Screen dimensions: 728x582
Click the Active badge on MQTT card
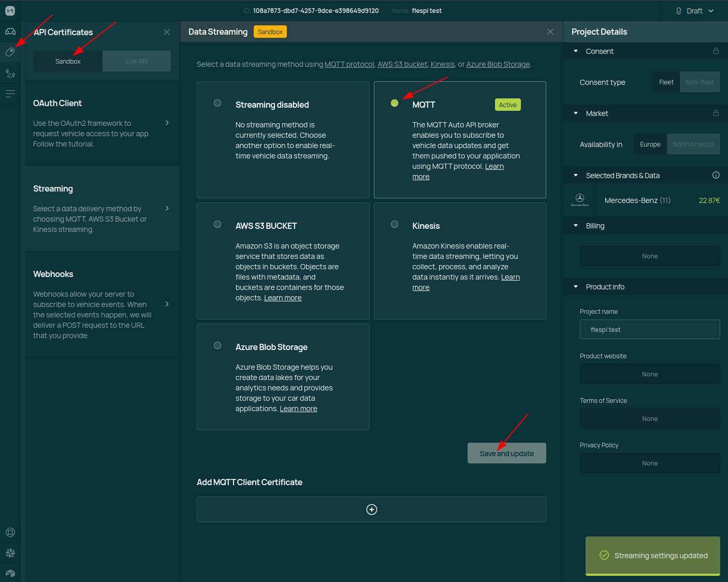coord(508,105)
